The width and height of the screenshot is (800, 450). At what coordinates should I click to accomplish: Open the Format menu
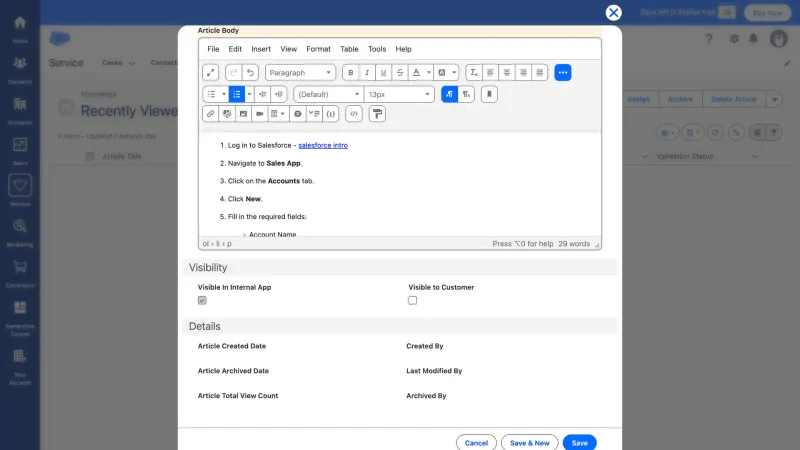[318, 49]
